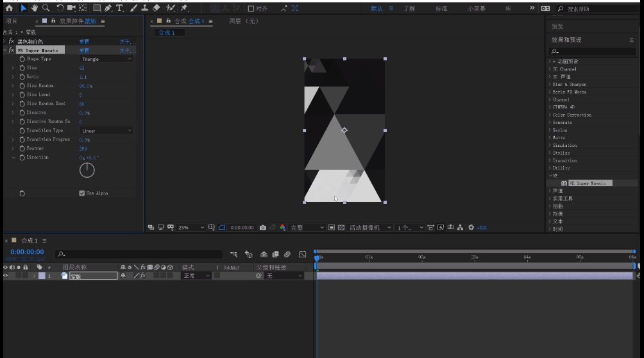Click the Home icon in the toolbar
This screenshot has width=644, height=358.
tap(9, 8)
